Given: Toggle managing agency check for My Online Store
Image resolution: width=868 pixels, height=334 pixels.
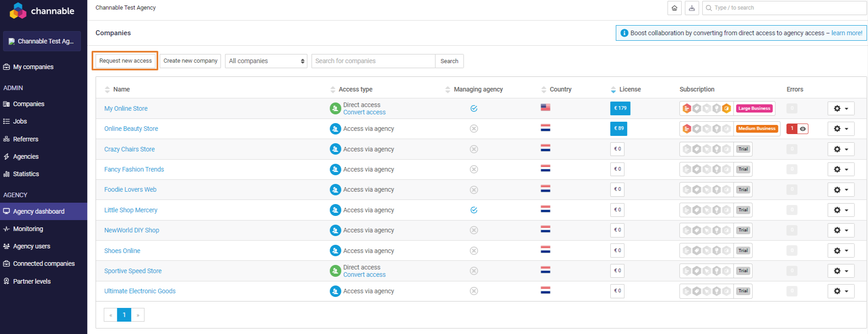Looking at the screenshot, I should point(474,108).
